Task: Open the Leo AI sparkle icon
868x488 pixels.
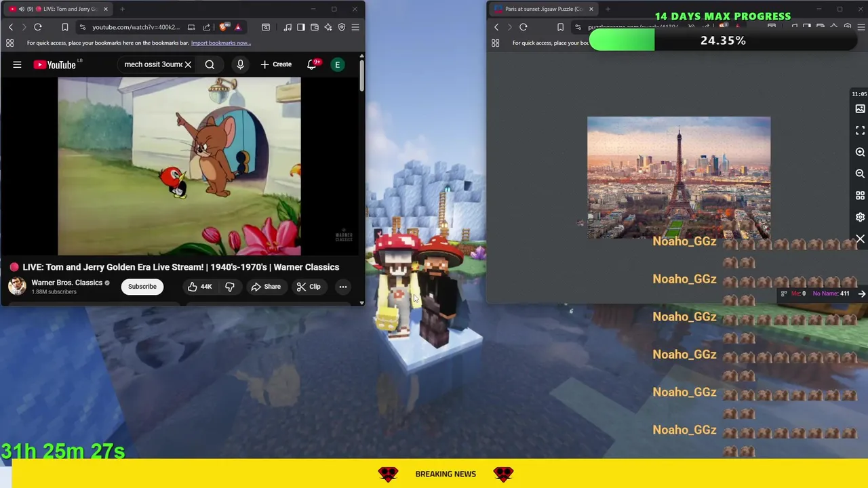Action: point(328,27)
